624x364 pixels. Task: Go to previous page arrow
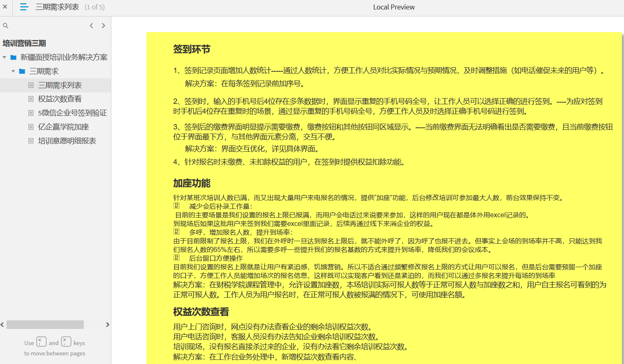[92, 26]
